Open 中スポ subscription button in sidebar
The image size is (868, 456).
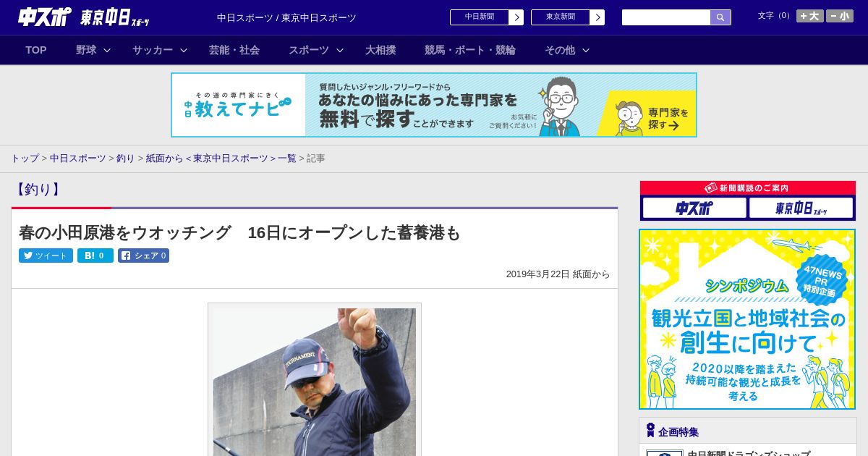[694, 208]
